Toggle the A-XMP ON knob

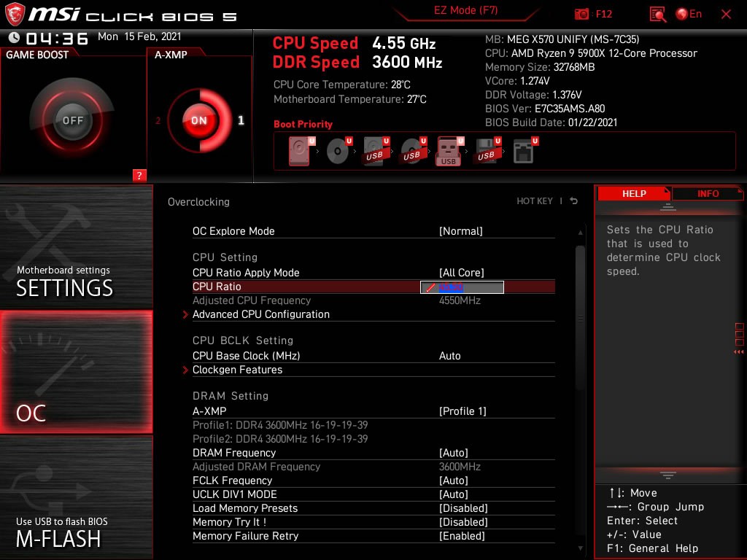click(200, 120)
